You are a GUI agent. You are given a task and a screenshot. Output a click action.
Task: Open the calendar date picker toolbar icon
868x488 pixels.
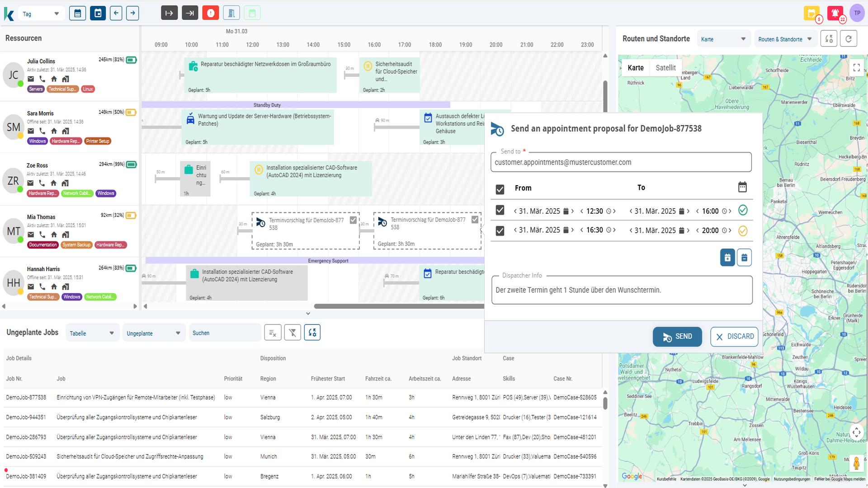tap(77, 13)
